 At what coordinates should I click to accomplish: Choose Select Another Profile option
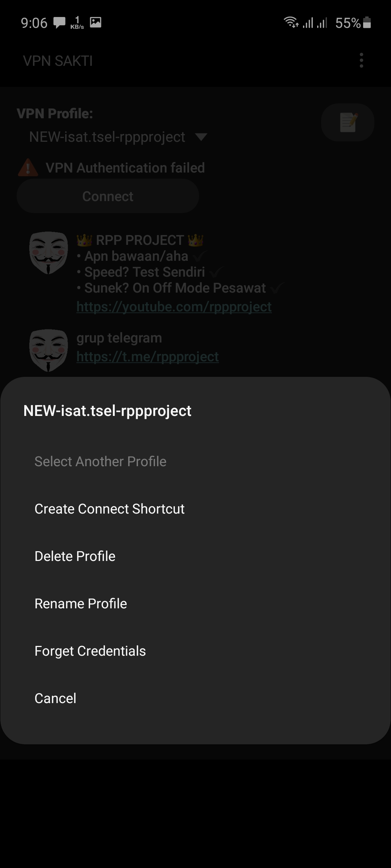pos(100,461)
